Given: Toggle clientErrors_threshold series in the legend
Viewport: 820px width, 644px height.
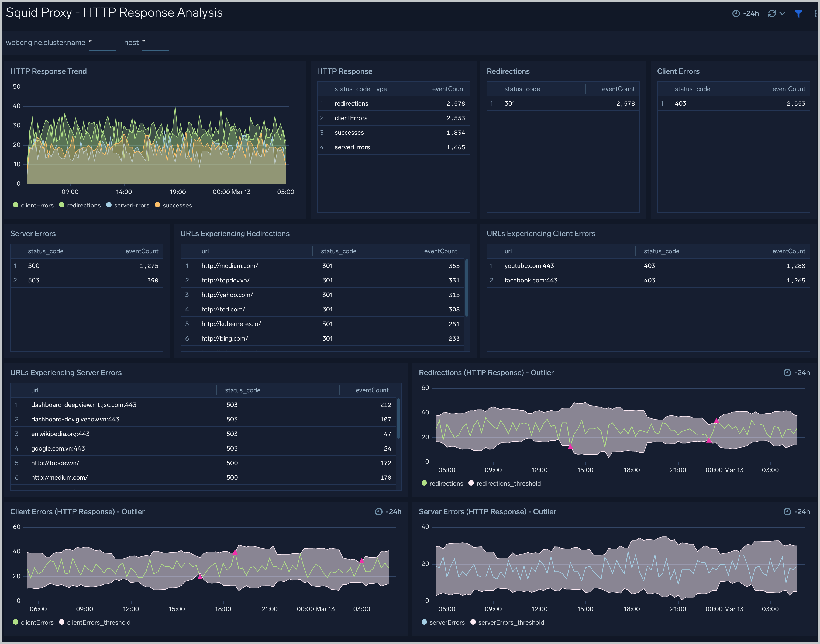Looking at the screenshot, I should [95, 623].
